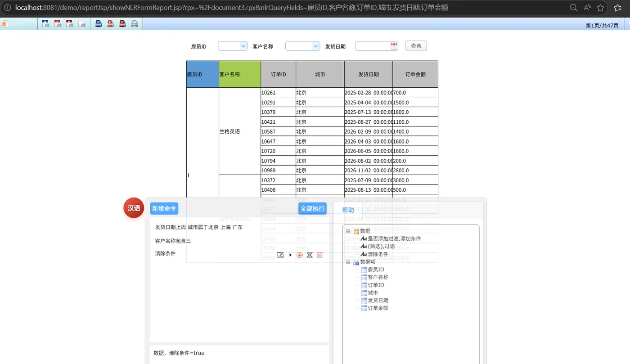
Task: Click the amount cell 2800.0
Action: 415,171
